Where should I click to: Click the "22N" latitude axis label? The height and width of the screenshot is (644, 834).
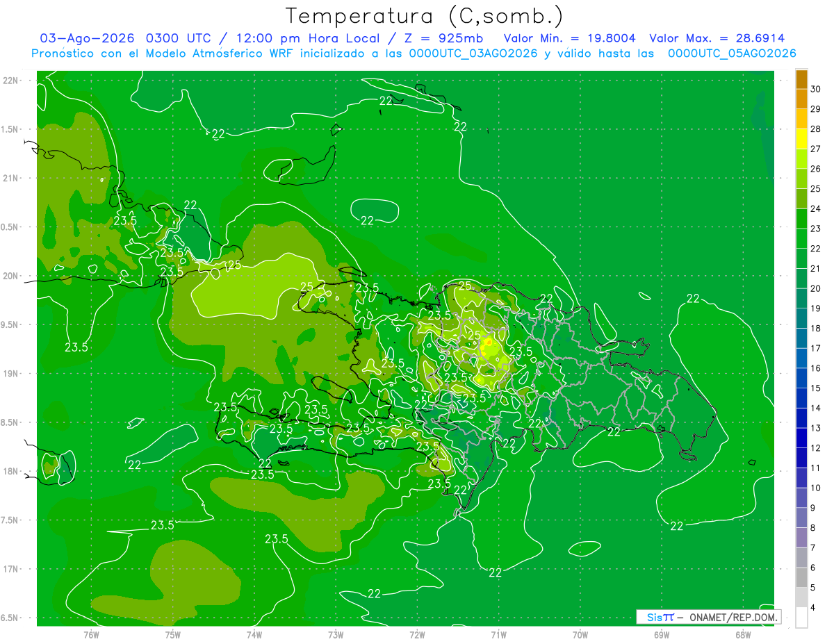pyautogui.click(x=11, y=81)
